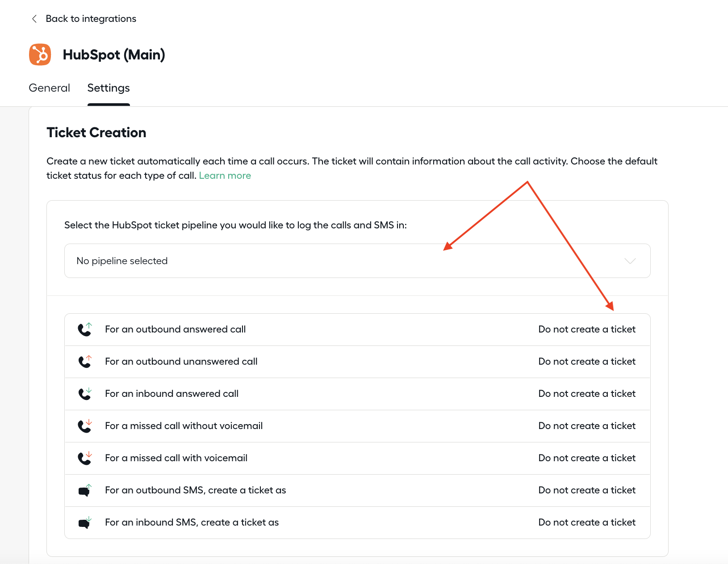
Task: Open the Learn more link
Action: pyautogui.click(x=225, y=176)
